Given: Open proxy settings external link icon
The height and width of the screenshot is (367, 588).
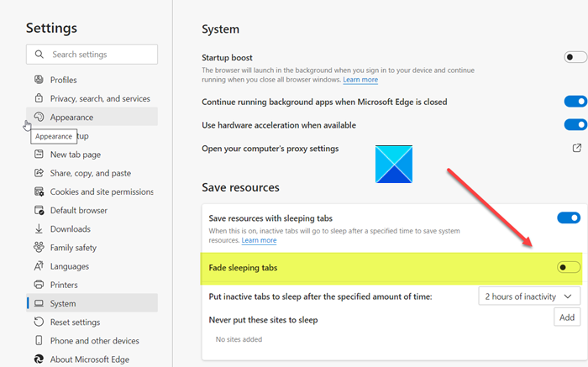Looking at the screenshot, I should click(577, 148).
